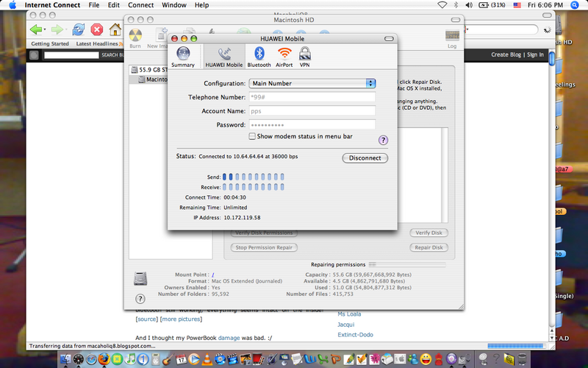Open the Configuration dropdown
This screenshot has height=368, width=588.
pyautogui.click(x=312, y=83)
